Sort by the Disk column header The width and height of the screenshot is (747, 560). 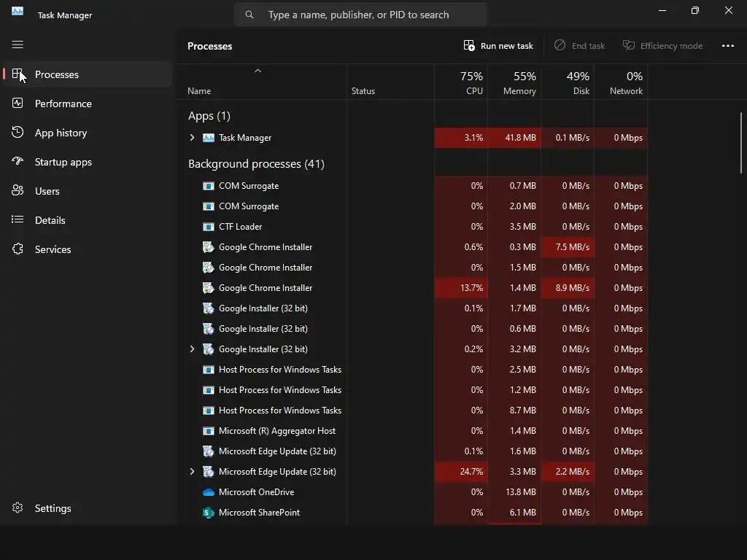pos(568,82)
